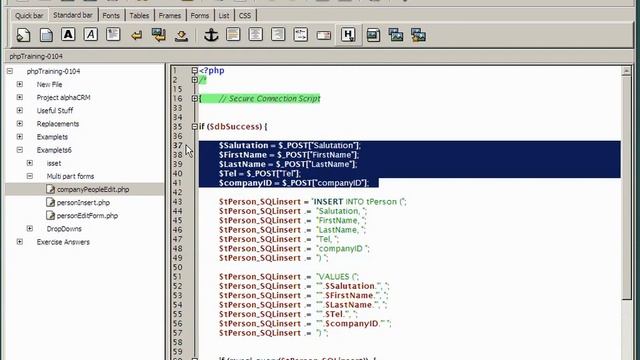The height and width of the screenshot is (360, 640).
Task: Switch to Frames tab
Action: (x=170, y=16)
